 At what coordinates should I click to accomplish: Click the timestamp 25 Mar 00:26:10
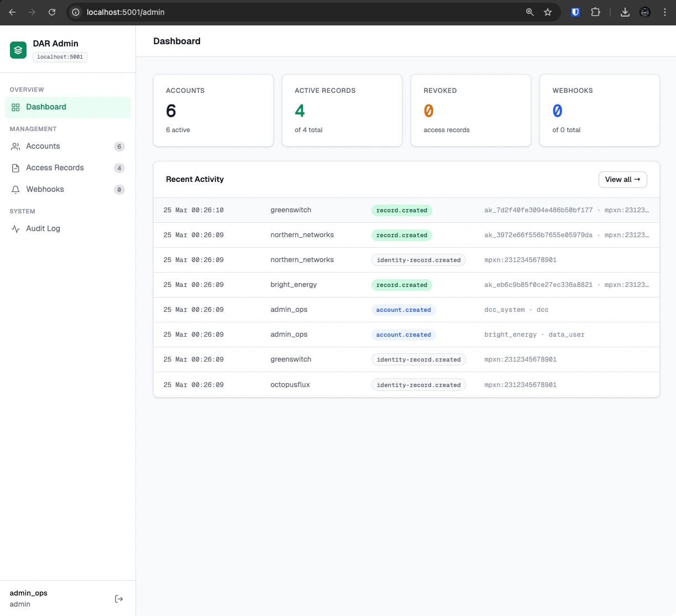pos(193,210)
